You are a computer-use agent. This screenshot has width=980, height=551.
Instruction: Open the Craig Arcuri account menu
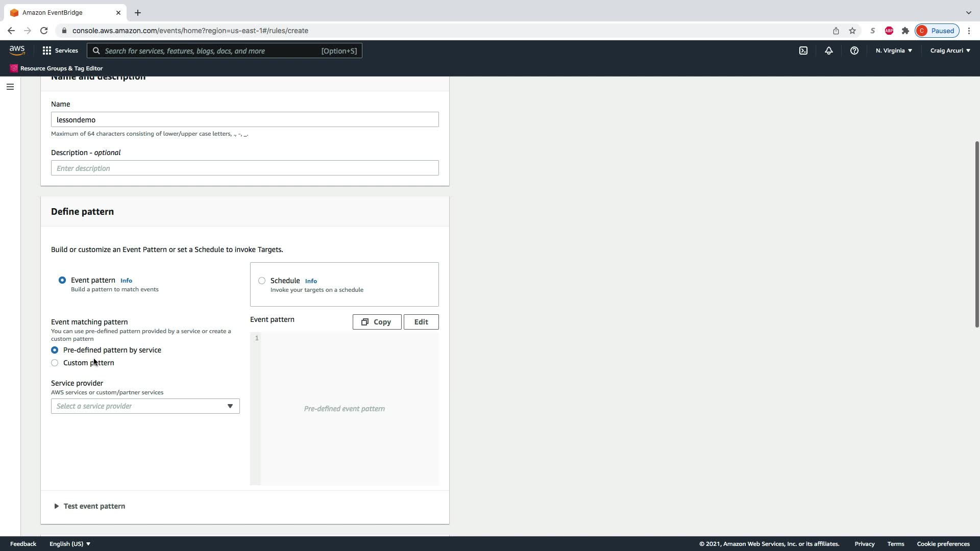950,51
